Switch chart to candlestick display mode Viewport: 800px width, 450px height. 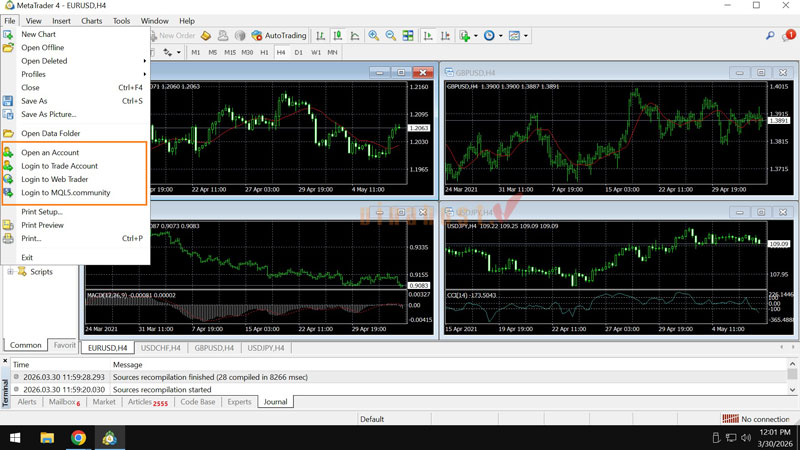coord(338,36)
